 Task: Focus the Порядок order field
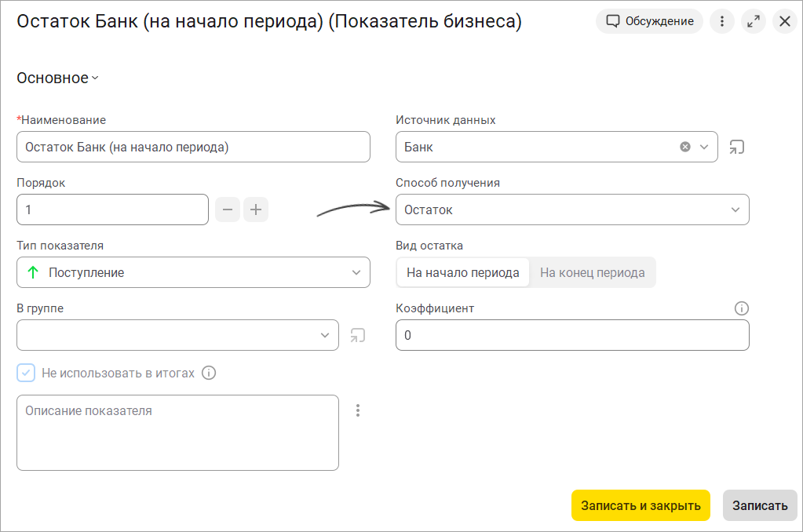(112, 210)
